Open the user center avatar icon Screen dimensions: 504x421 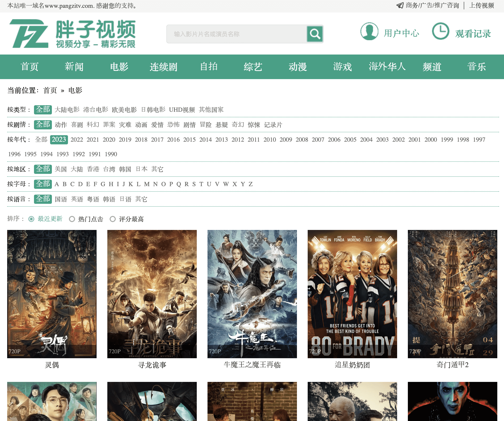[x=369, y=32]
